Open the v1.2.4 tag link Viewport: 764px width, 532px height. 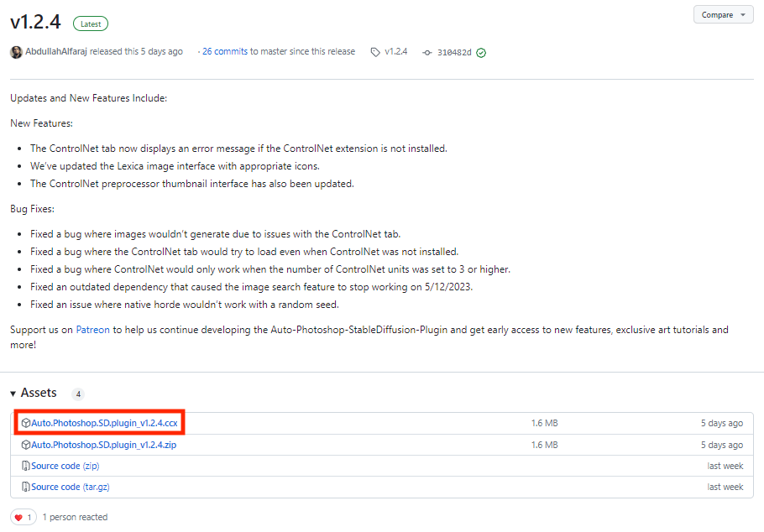tap(396, 52)
